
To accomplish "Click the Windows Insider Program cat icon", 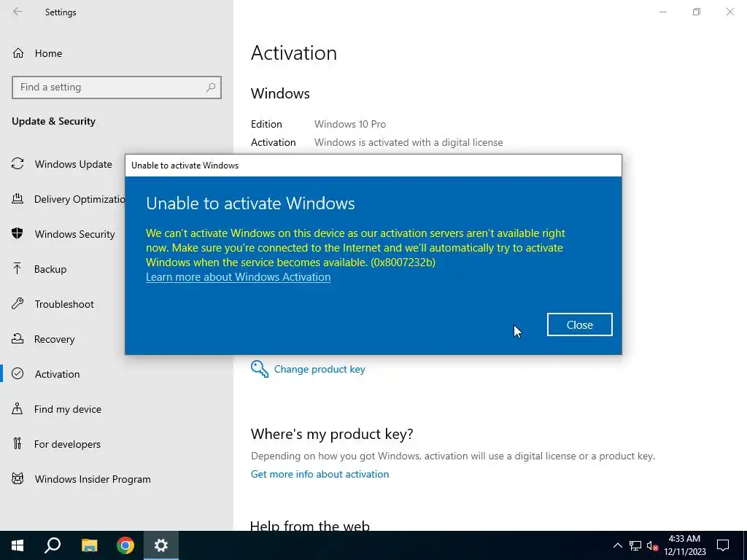I will point(18,479).
